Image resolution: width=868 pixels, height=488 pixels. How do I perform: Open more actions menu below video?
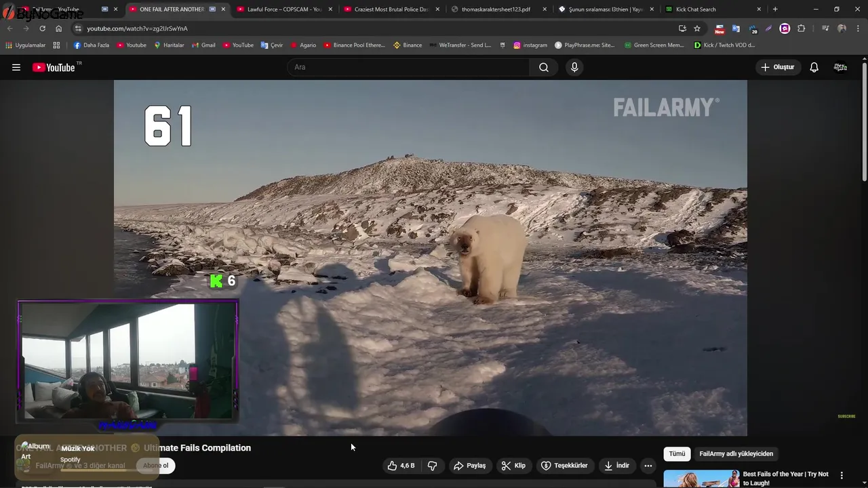(x=648, y=466)
